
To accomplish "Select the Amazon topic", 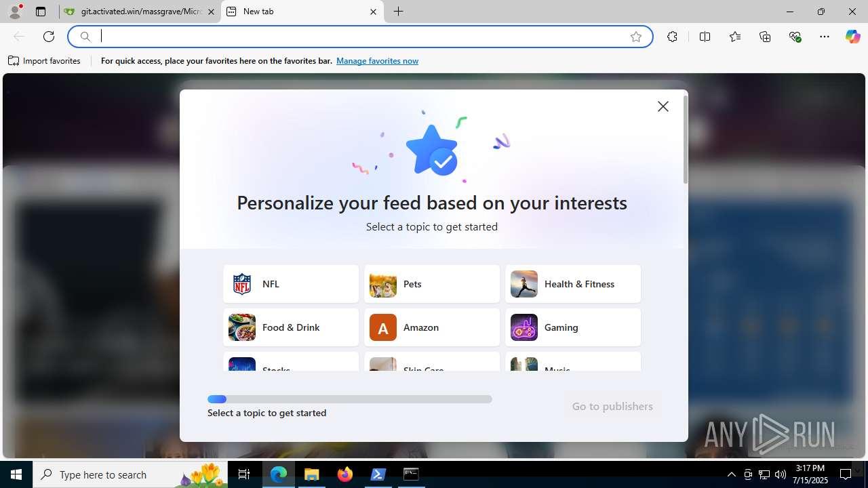I will pyautogui.click(x=432, y=327).
